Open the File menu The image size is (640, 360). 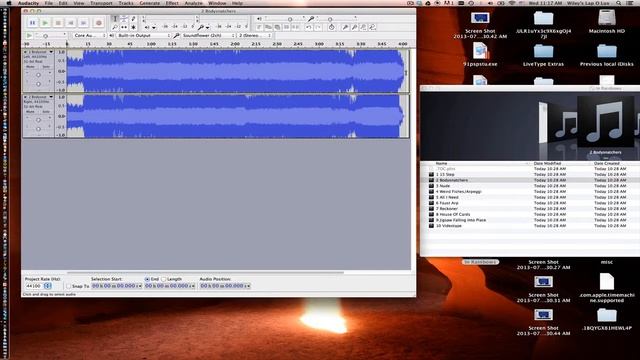pyautogui.click(x=49, y=3)
